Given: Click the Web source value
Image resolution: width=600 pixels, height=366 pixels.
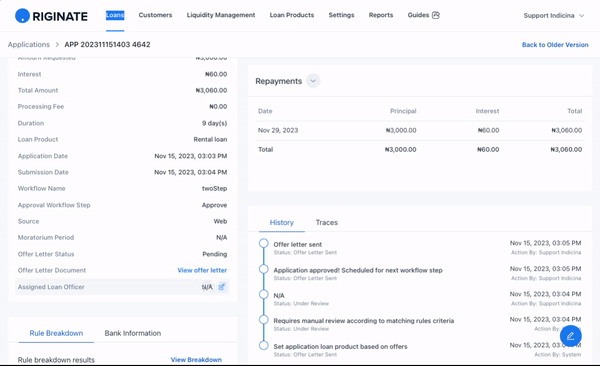Looking at the screenshot, I should coord(220,221).
